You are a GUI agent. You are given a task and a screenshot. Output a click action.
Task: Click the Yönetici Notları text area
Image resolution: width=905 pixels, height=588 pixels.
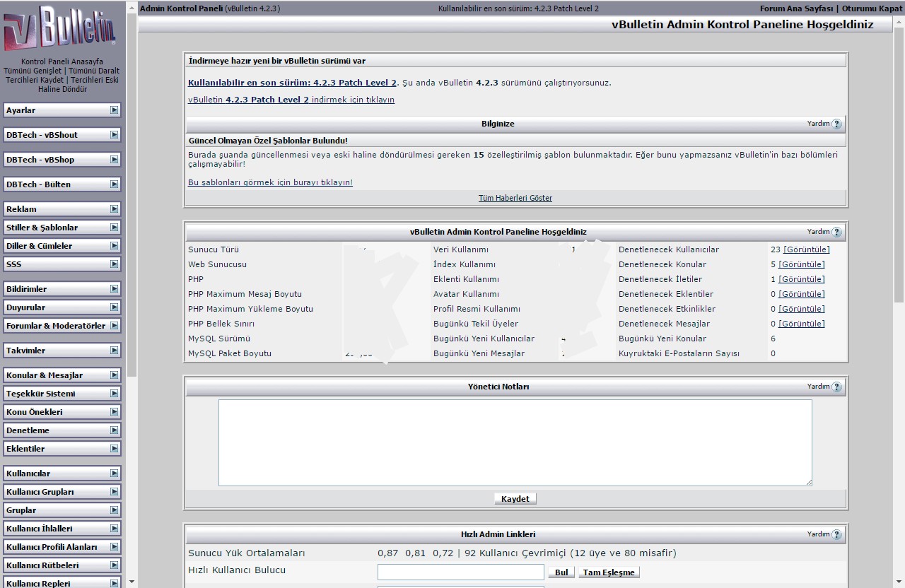click(515, 443)
